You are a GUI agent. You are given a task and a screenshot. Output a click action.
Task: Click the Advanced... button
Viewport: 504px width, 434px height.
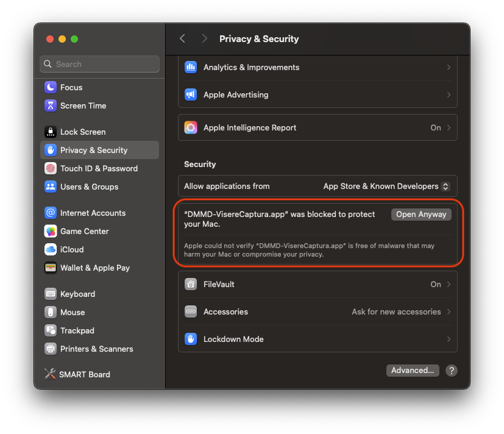(x=413, y=371)
